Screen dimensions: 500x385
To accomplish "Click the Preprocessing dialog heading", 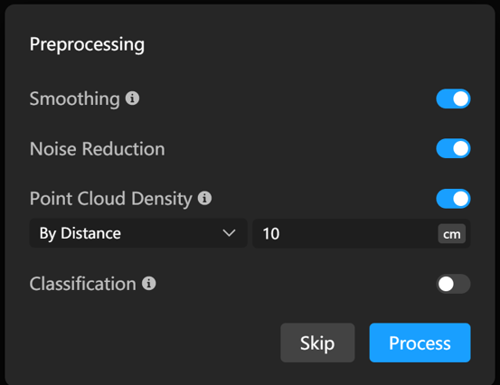I will point(87,45).
